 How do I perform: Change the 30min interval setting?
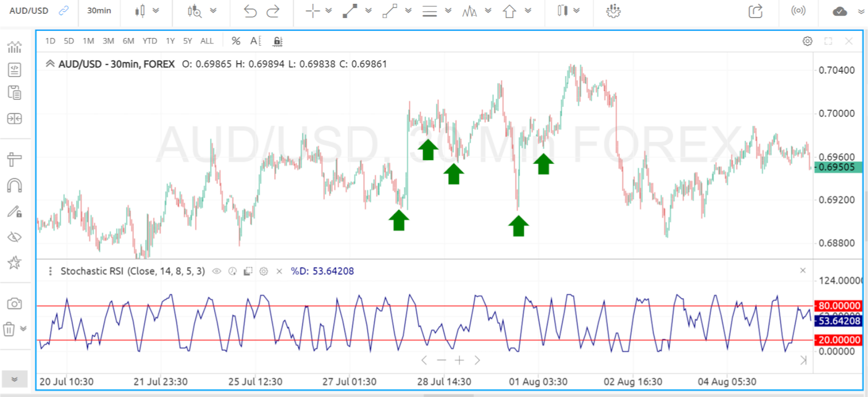click(99, 11)
